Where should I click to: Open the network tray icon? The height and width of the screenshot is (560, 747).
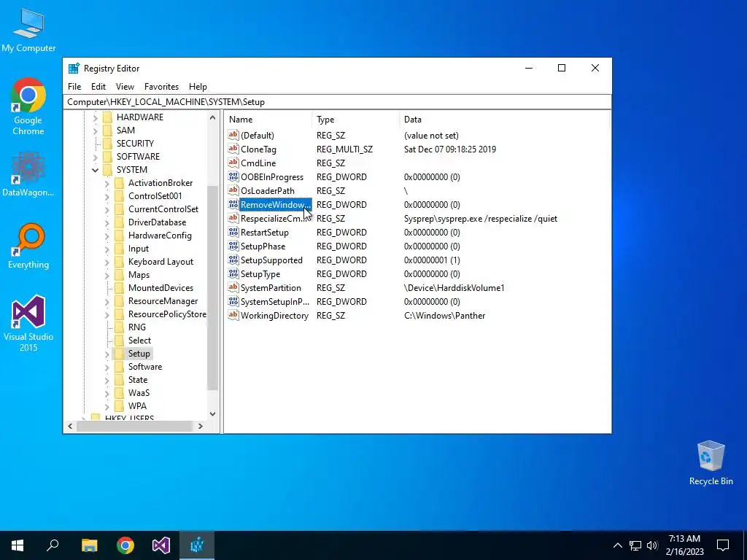(635, 545)
